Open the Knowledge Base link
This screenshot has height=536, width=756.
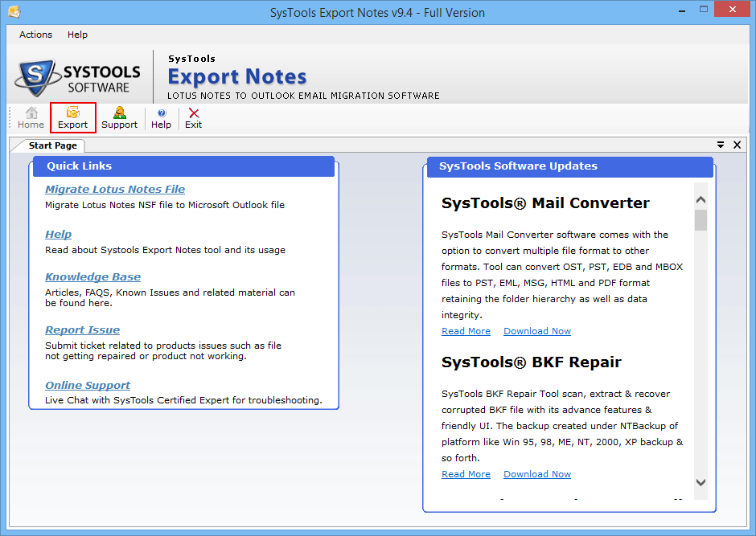(x=92, y=277)
